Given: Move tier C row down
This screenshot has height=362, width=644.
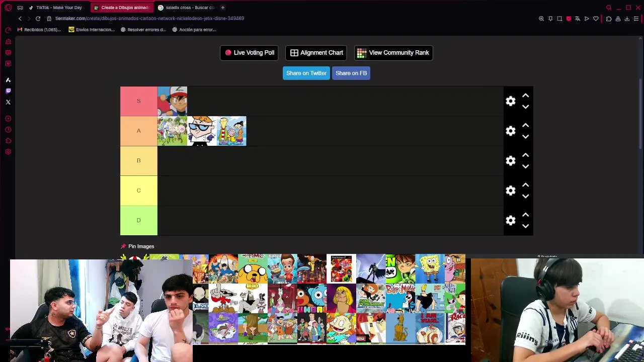Looking at the screenshot, I should (525, 196).
